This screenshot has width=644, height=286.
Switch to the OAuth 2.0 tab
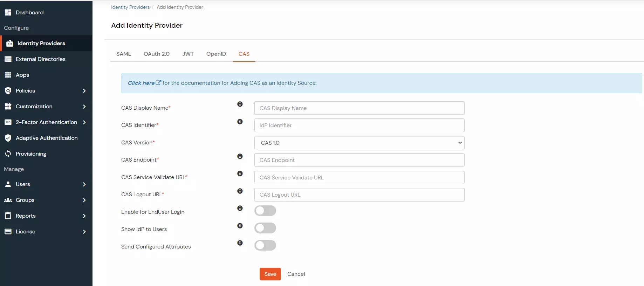pos(157,54)
